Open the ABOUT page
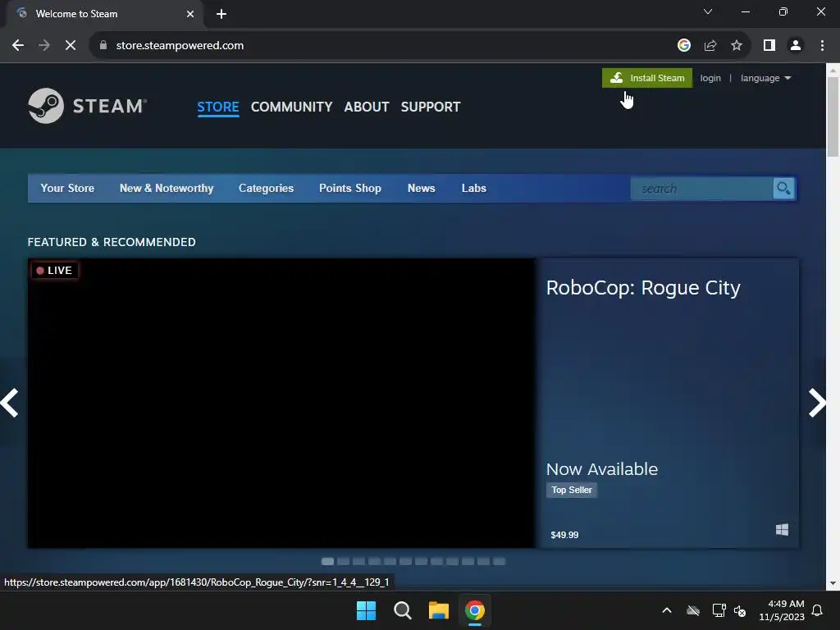The image size is (840, 630). [367, 107]
